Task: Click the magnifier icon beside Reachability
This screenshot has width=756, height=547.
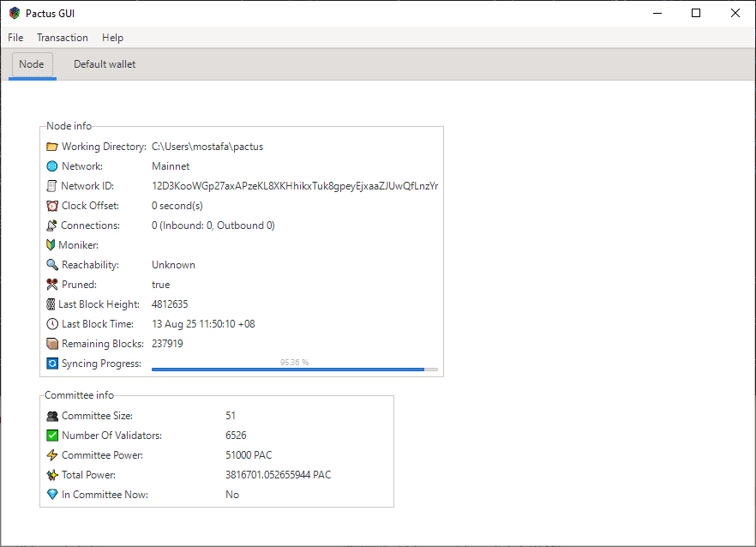Action: point(52,265)
